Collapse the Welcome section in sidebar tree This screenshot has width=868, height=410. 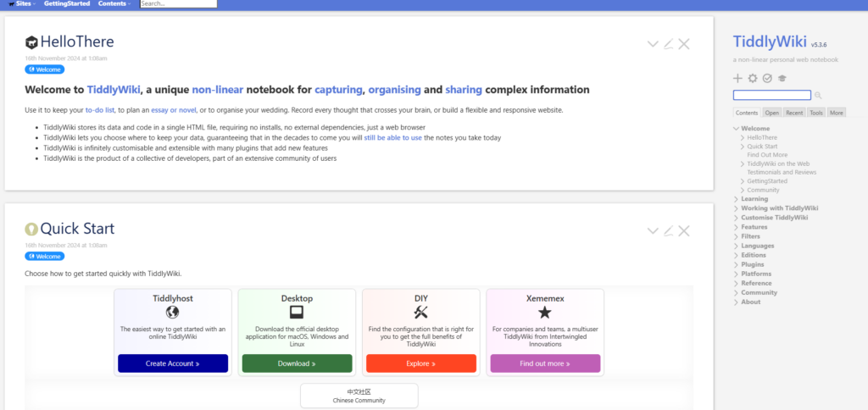[x=736, y=129]
